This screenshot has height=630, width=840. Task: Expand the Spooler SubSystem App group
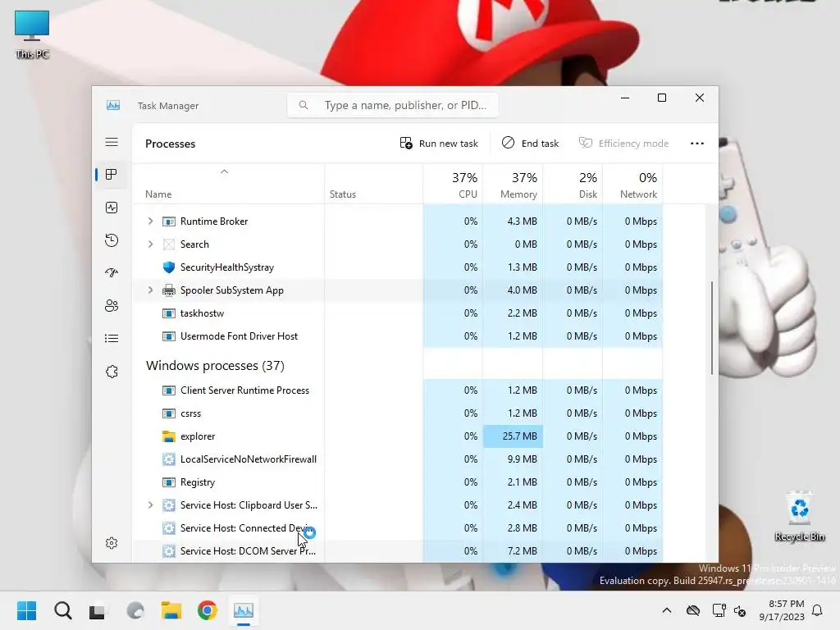[x=151, y=290]
